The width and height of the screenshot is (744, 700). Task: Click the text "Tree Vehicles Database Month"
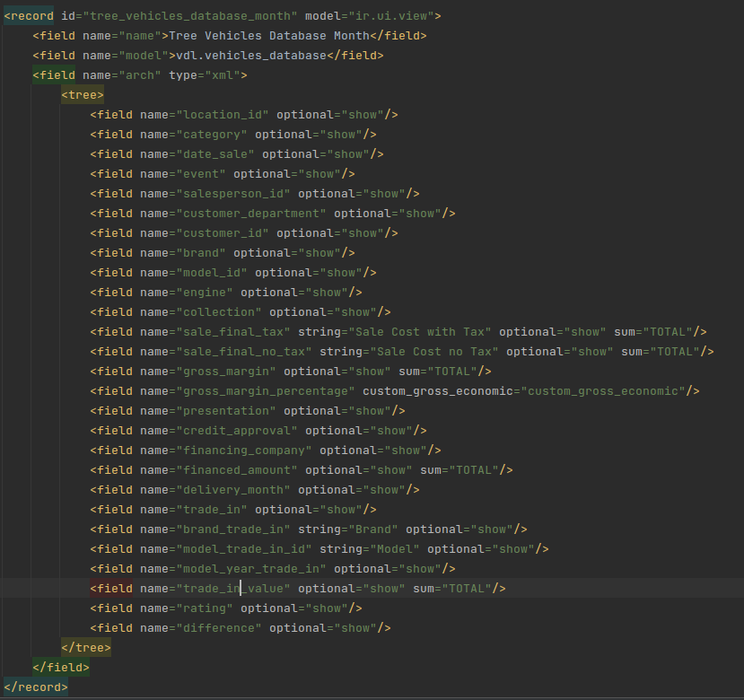[x=269, y=36]
